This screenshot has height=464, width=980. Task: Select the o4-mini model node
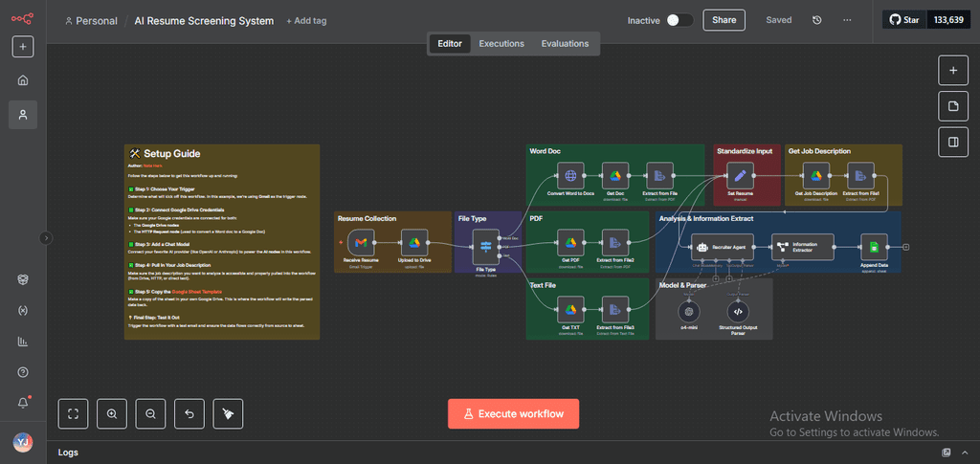689,311
